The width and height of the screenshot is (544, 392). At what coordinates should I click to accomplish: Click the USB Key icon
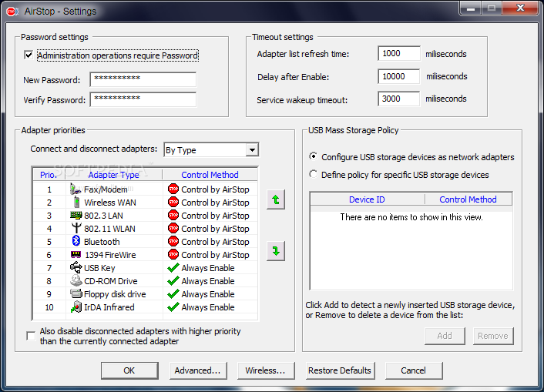[x=76, y=267]
